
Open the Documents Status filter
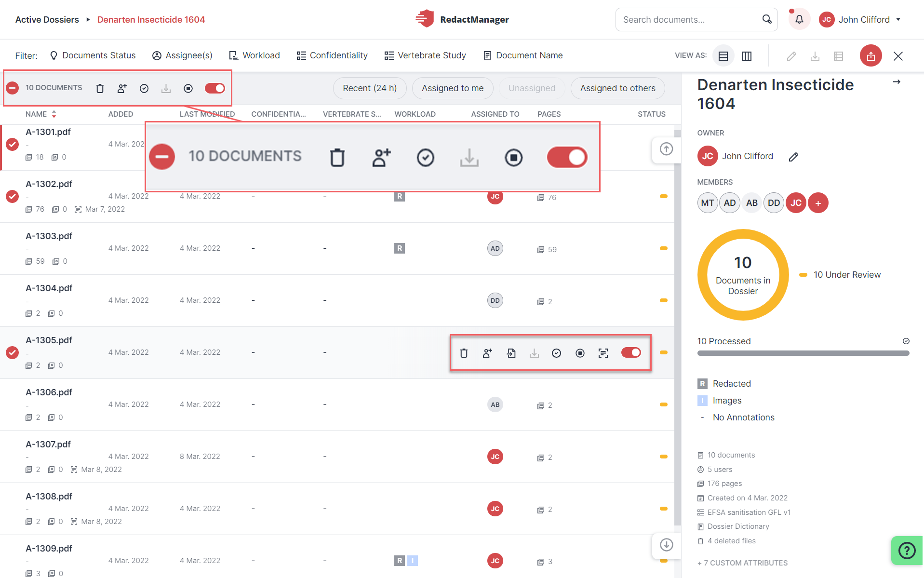point(93,55)
